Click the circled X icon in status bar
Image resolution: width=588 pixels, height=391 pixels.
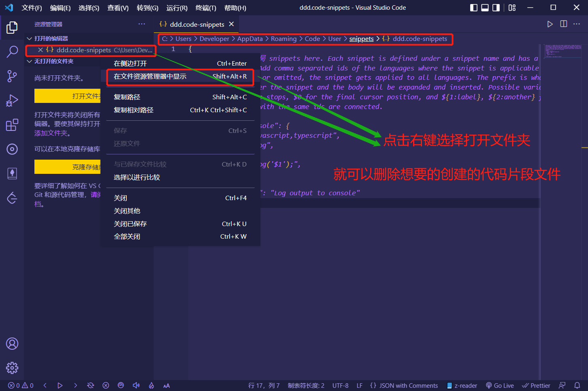click(106, 386)
